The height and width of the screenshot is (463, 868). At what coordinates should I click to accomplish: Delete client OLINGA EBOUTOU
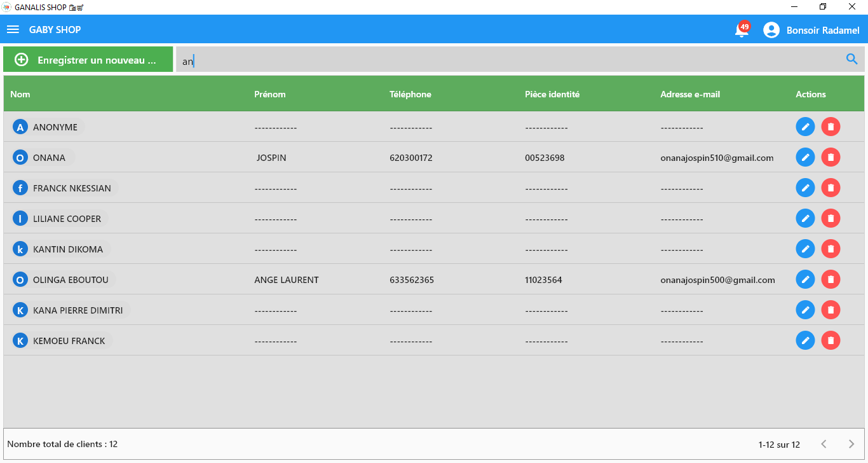tap(831, 279)
